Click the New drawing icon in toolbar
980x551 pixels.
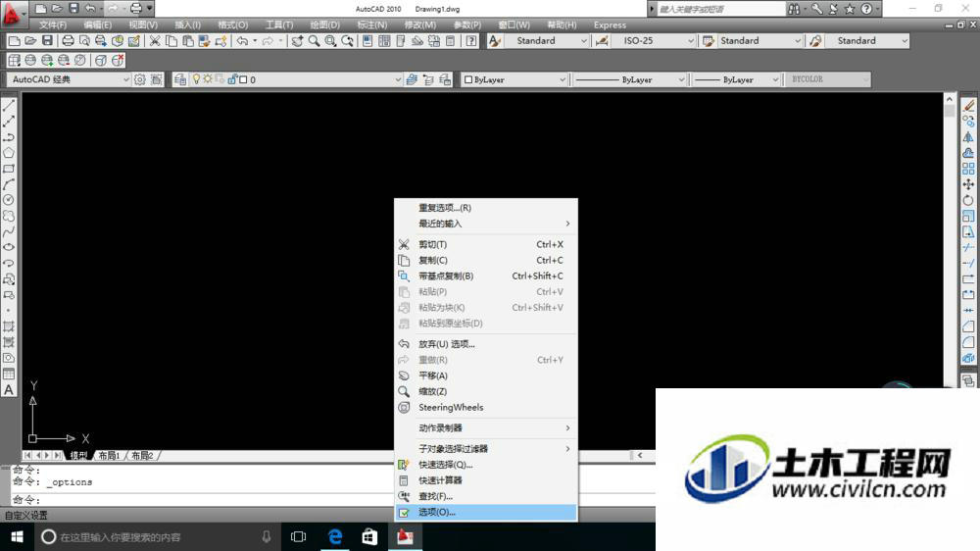pos(14,41)
